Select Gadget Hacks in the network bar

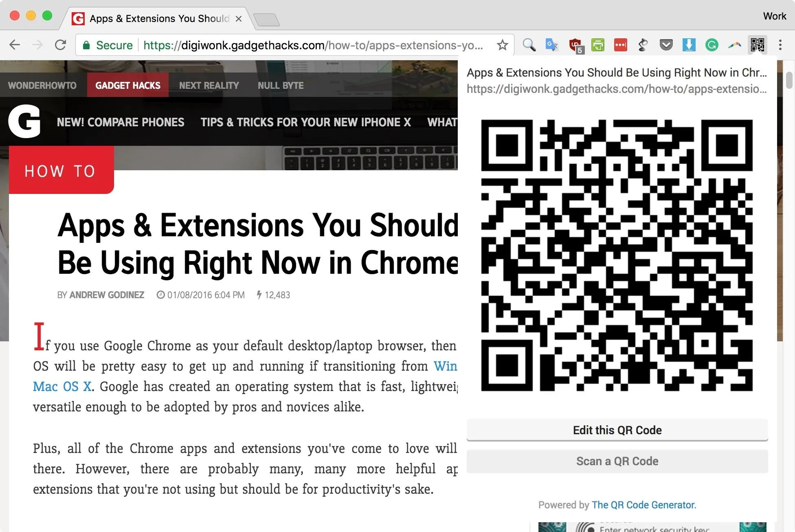pyautogui.click(x=128, y=86)
